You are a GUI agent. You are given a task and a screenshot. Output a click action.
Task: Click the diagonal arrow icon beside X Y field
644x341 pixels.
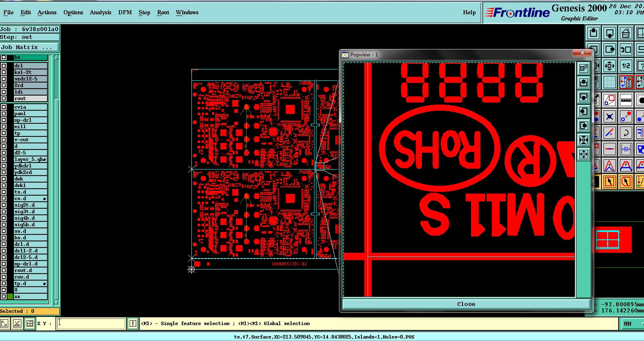(4, 323)
